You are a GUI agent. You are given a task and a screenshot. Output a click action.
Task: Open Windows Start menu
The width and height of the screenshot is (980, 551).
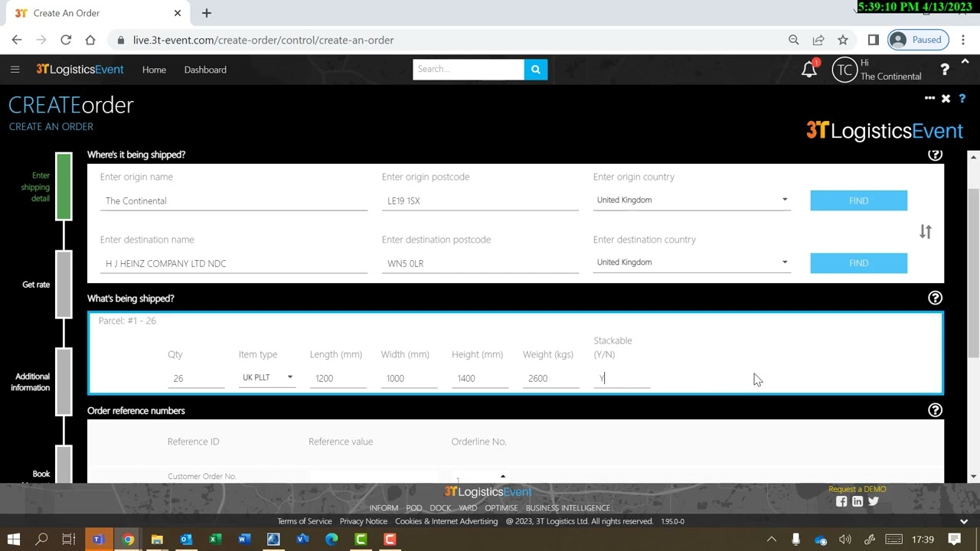pyautogui.click(x=13, y=540)
